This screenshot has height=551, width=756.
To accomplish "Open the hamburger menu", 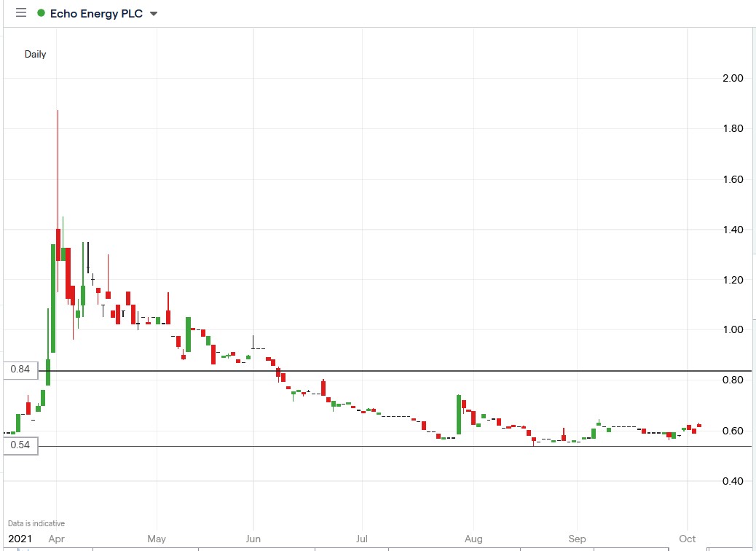I will coord(20,12).
